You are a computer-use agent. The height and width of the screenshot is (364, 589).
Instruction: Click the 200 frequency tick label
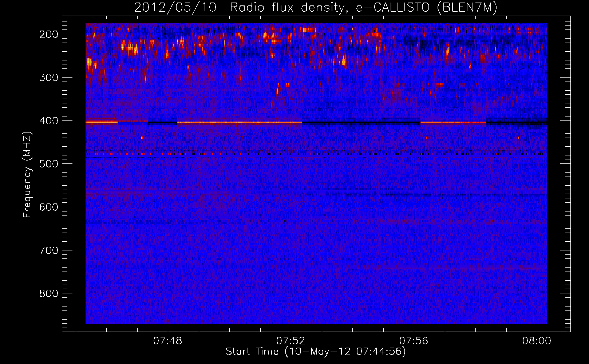coord(49,34)
